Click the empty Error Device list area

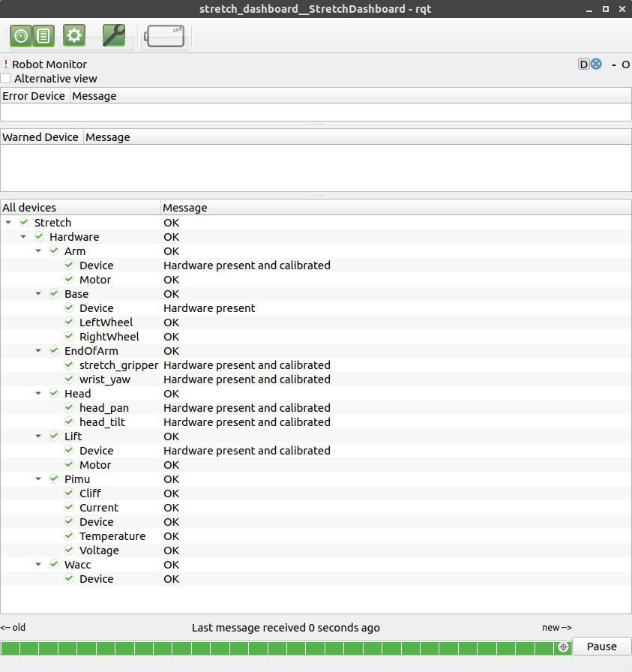pos(316,112)
